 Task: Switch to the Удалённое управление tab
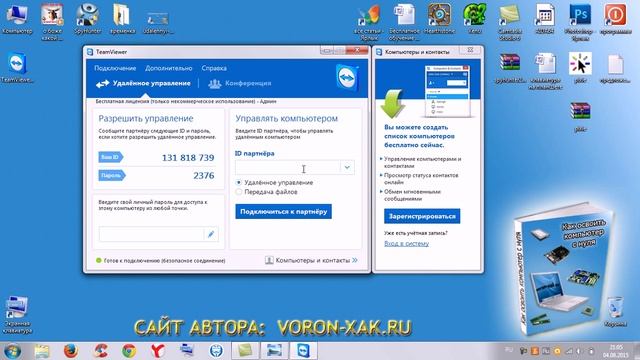(143, 83)
